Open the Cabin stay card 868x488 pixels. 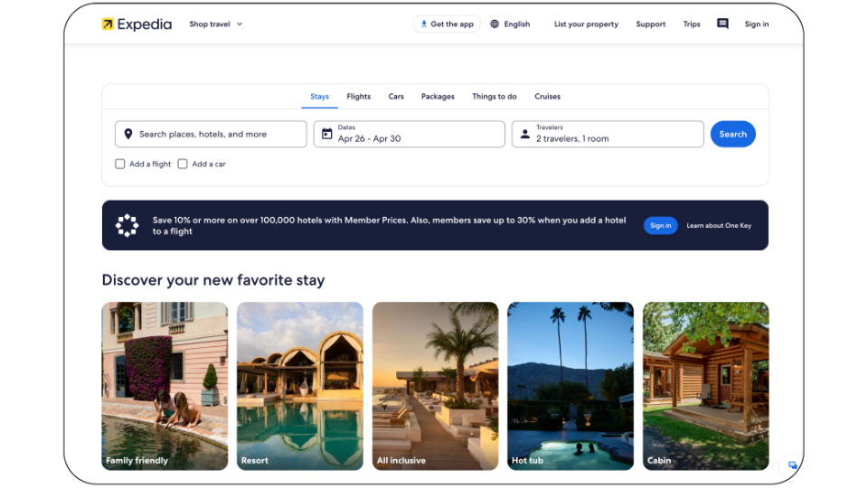[706, 386]
